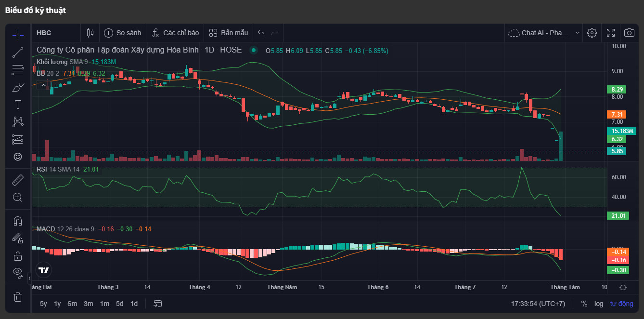Screen dimensions: 644x319
Task: Click the HBC symbol search field
Action: pos(56,33)
